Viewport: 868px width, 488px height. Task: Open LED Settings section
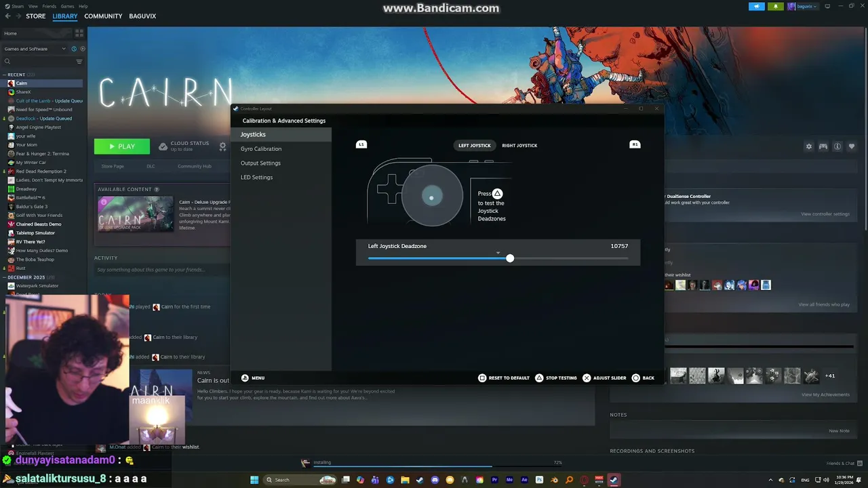coord(281,177)
